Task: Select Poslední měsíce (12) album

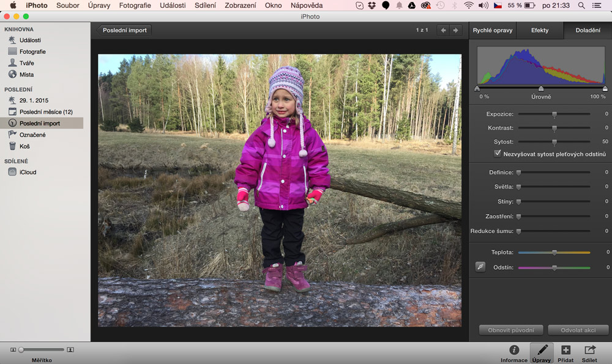Action: tap(45, 112)
